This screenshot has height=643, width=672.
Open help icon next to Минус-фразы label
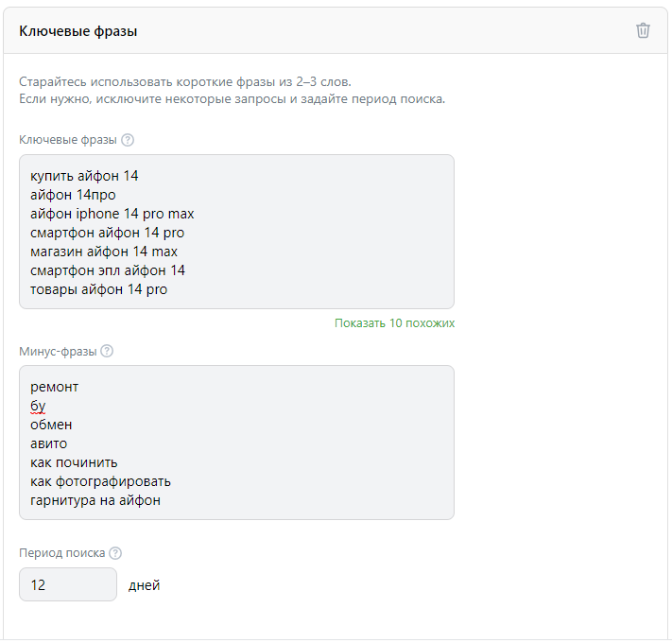pos(107,351)
